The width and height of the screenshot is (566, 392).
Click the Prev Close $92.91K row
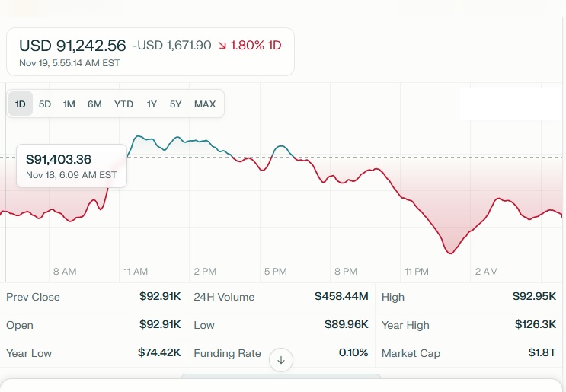pos(93,297)
